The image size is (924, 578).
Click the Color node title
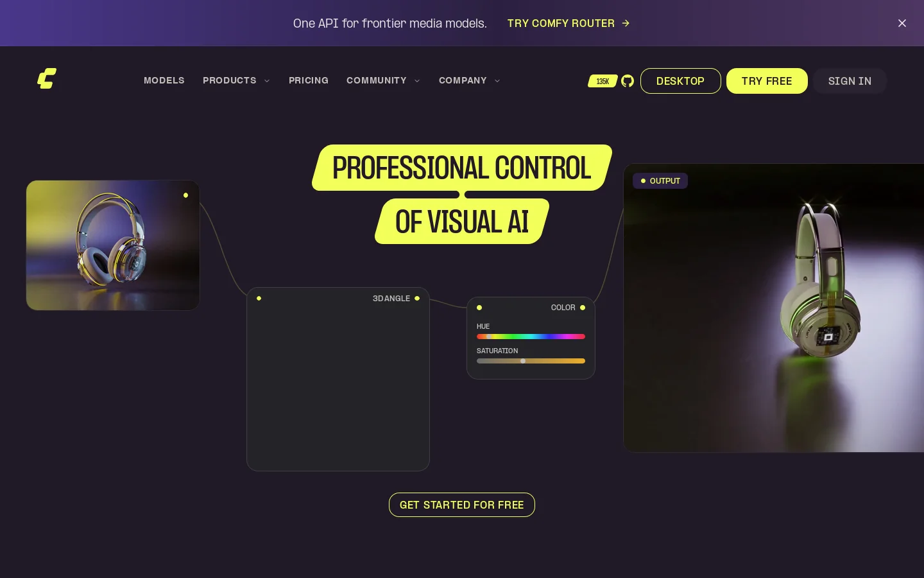tap(563, 308)
